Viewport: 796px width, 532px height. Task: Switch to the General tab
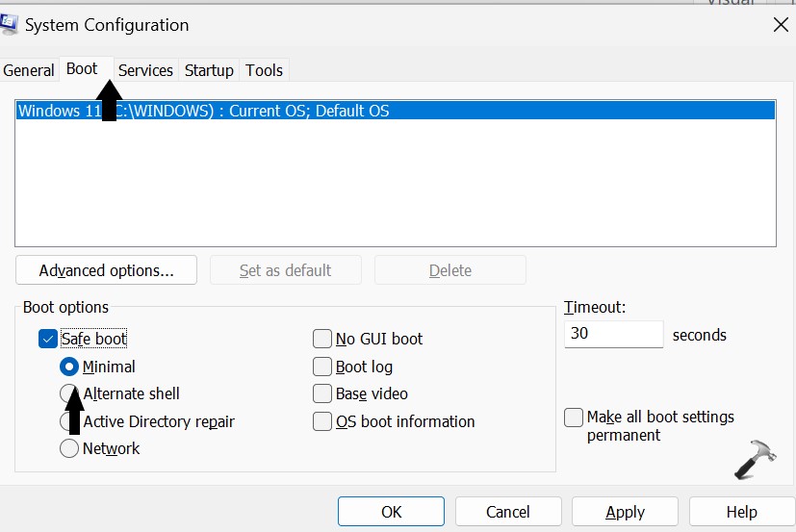(x=29, y=70)
